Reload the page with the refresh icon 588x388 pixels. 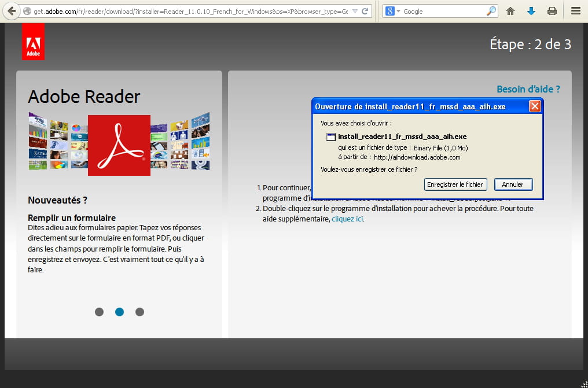pos(365,11)
